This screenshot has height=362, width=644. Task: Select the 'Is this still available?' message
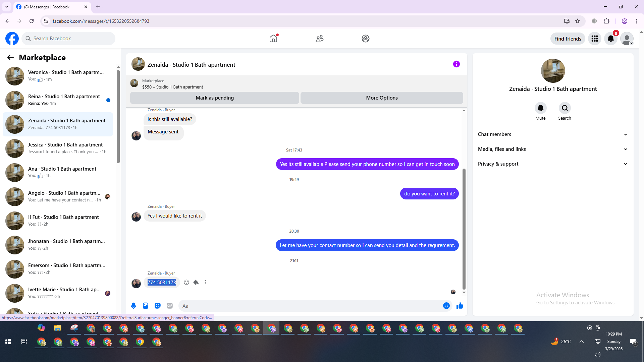tap(170, 119)
